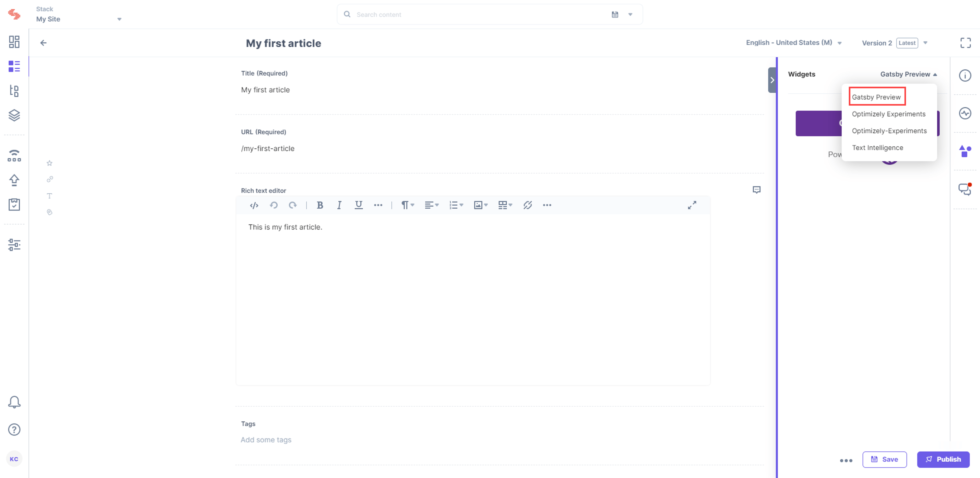
Task: Click the link icon in field outline
Action: coord(50,179)
